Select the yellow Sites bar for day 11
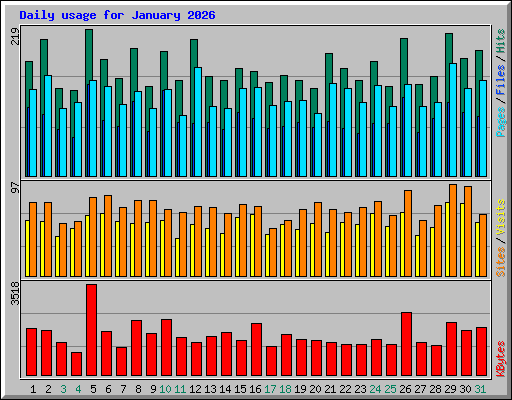Image resolution: width=512 pixels, height=400 pixels. pyautogui.click(x=177, y=257)
